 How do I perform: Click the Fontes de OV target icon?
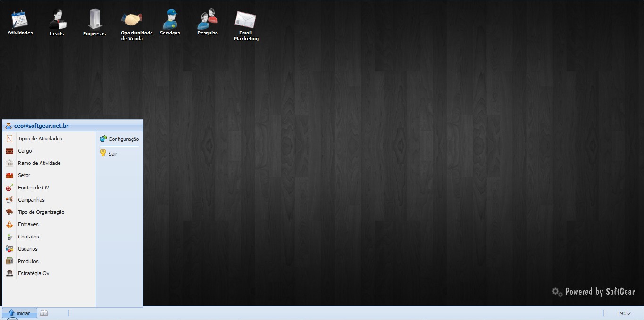(x=9, y=188)
